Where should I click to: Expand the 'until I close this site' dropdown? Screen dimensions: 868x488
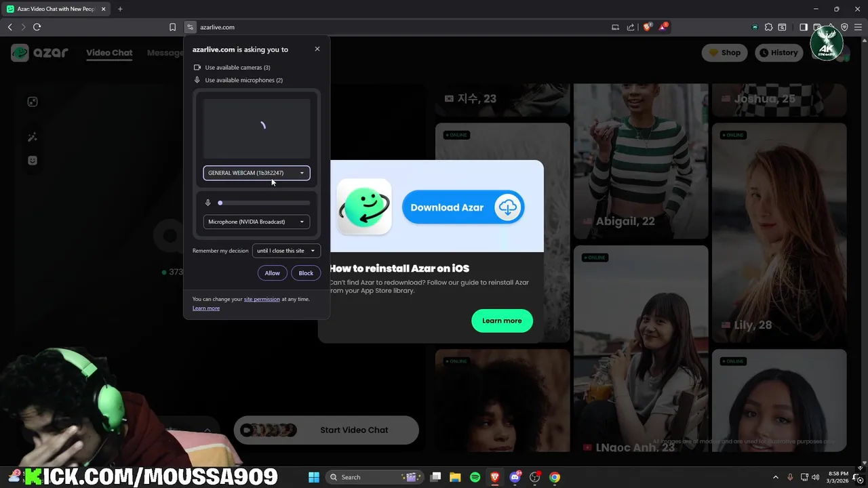pos(286,251)
